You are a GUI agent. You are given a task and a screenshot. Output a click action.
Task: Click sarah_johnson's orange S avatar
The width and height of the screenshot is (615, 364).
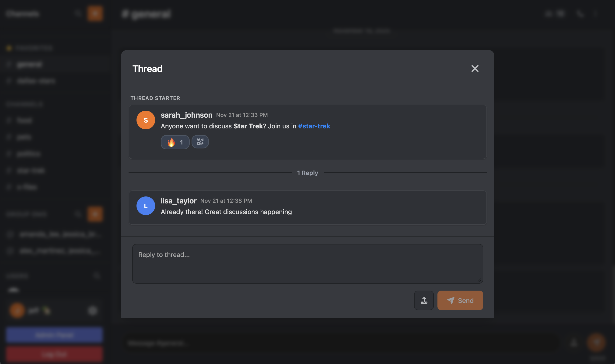coord(146,120)
